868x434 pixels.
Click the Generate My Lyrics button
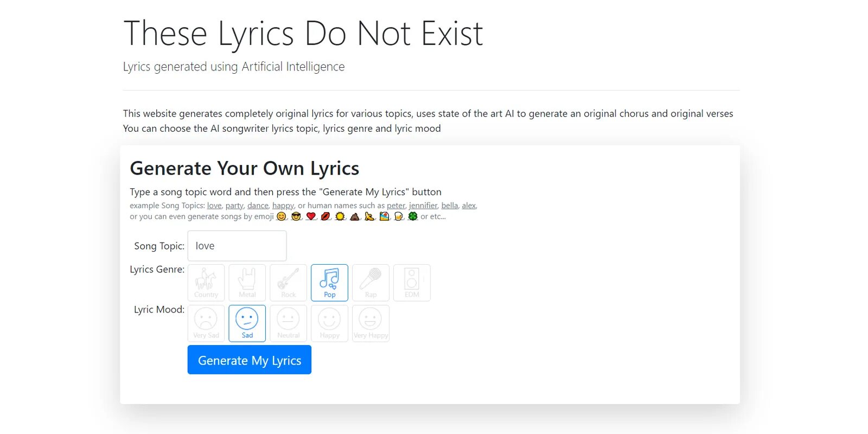(250, 360)
